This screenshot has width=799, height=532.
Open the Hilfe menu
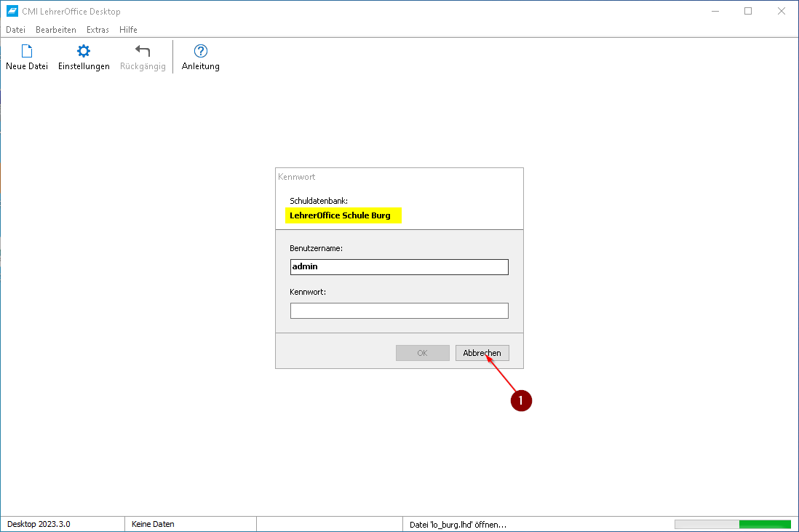click(x=128, y=30)
